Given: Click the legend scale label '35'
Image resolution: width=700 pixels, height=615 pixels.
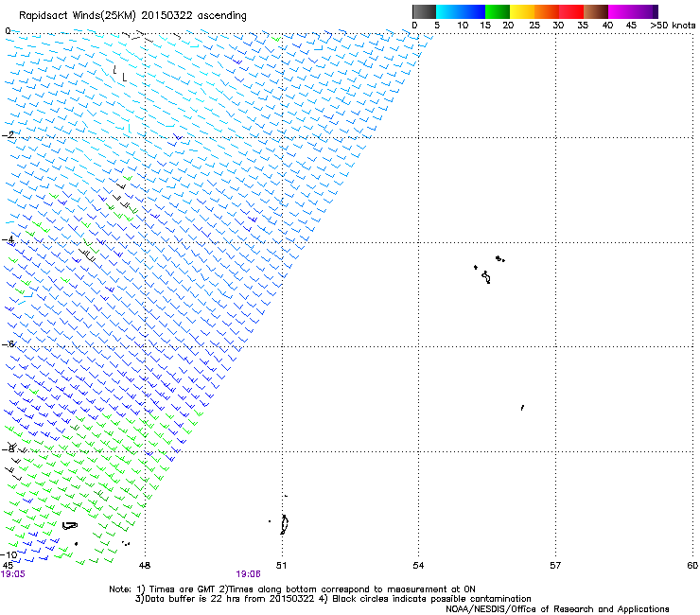Looking at the screenshot, I should tap(583, 26).
